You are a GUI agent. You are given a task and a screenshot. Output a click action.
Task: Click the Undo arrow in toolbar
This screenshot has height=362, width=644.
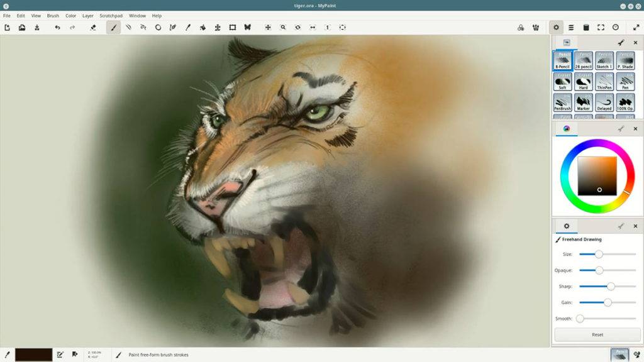(57, 28)
